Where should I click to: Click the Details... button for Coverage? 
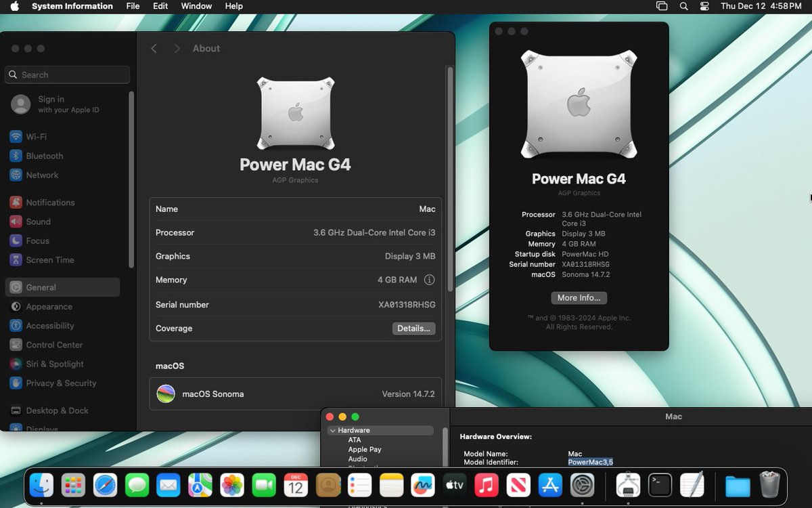(x=413, y=329)
